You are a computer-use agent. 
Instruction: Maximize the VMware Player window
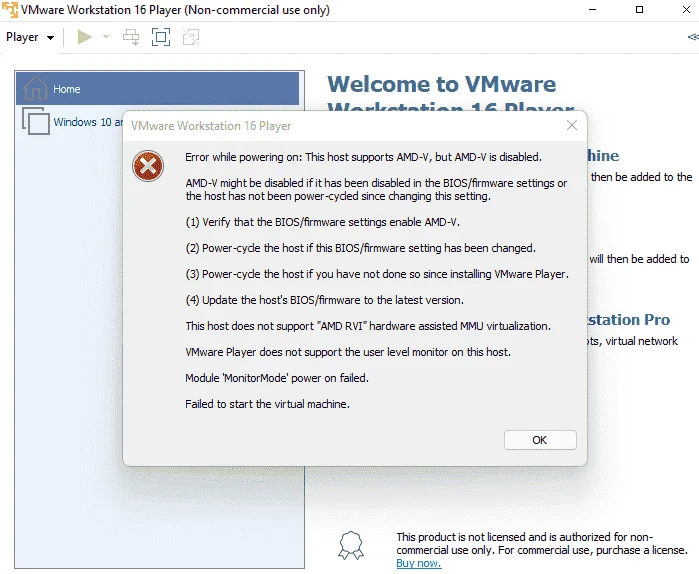[639, 9]
